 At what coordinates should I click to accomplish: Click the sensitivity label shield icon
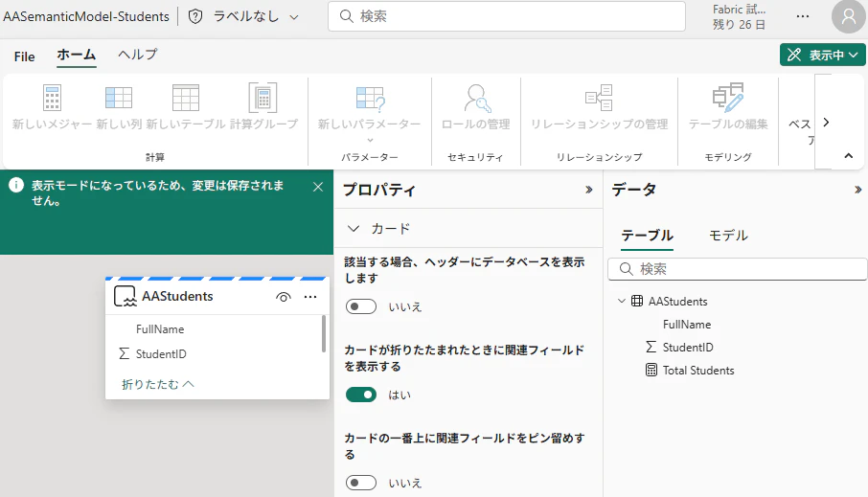point(195,16)
